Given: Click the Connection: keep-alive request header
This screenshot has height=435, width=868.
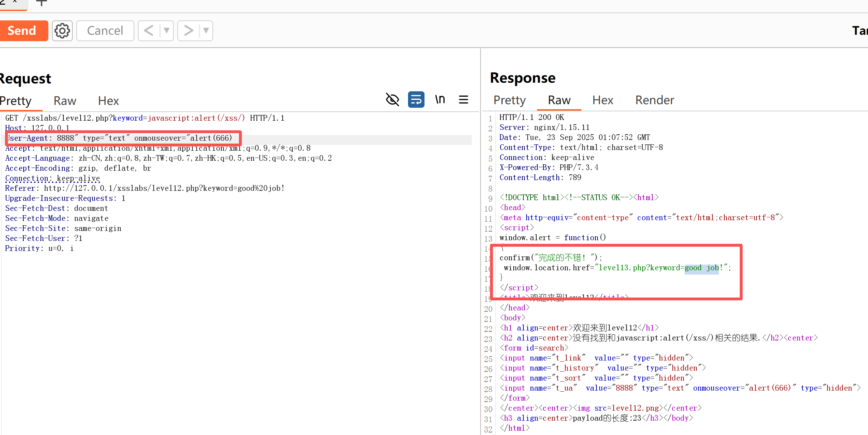Looking at the screenshot, I should pos(52,178).
